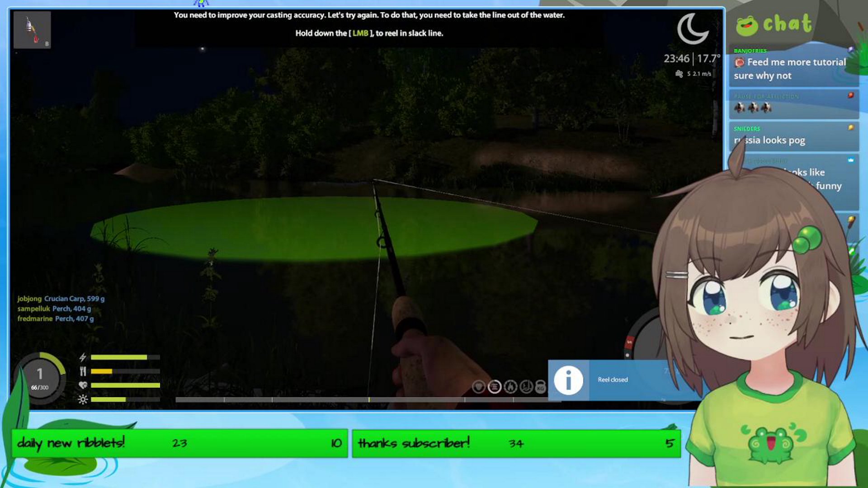Open the level badge showing level 1
The width and height of the screenshot is (868, 488).
[x=41, y=374]
